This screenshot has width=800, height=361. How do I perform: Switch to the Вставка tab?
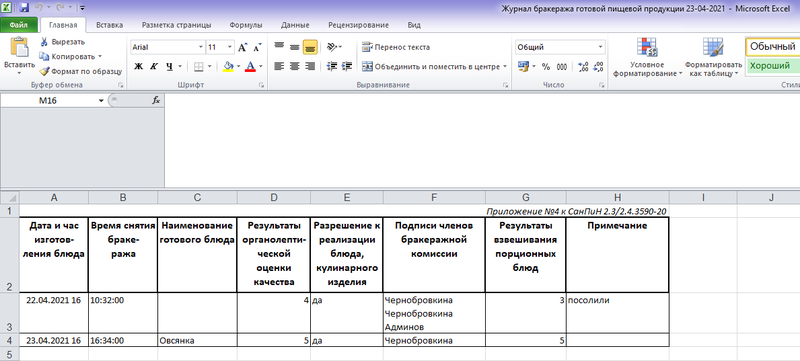110,25
